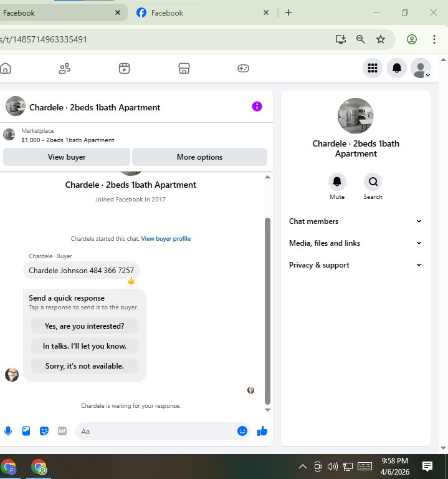Click the thumbs-up reaction on Chardele's message

click(x=131, y=280)
